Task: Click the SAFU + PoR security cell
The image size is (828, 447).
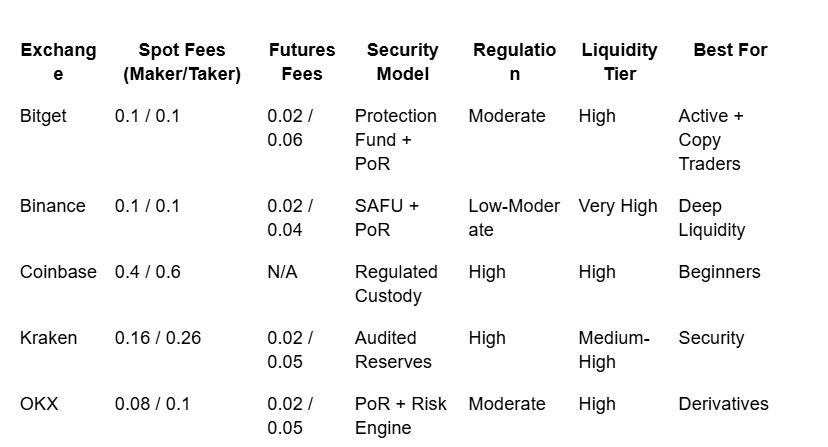Action: (386, 218)
